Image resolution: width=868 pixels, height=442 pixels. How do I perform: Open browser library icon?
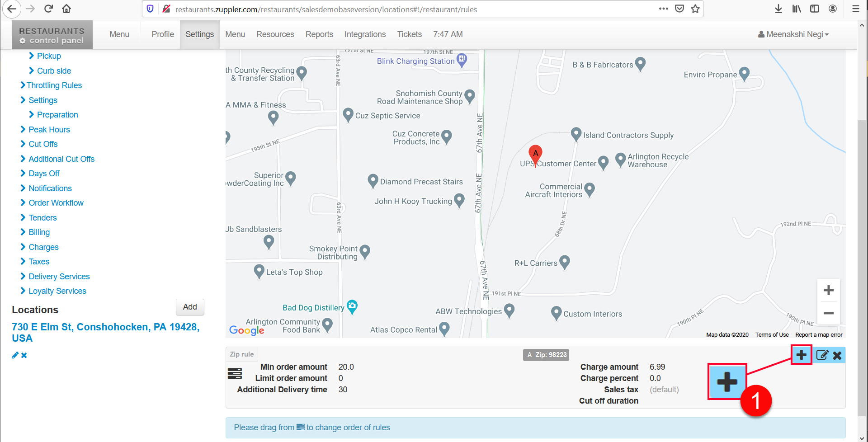click(797, 9)
